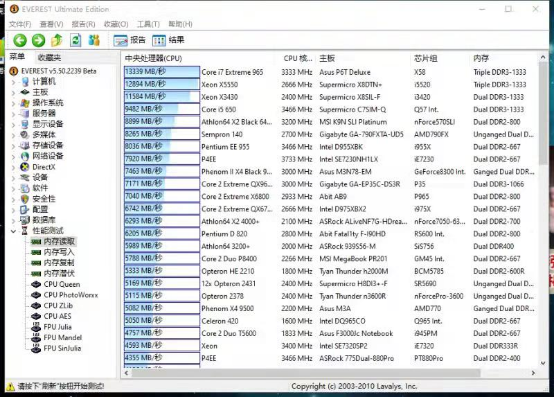The image size is (554, 397).
Task: Switch to the 收藏夹 tab
Action: [49, 58]
